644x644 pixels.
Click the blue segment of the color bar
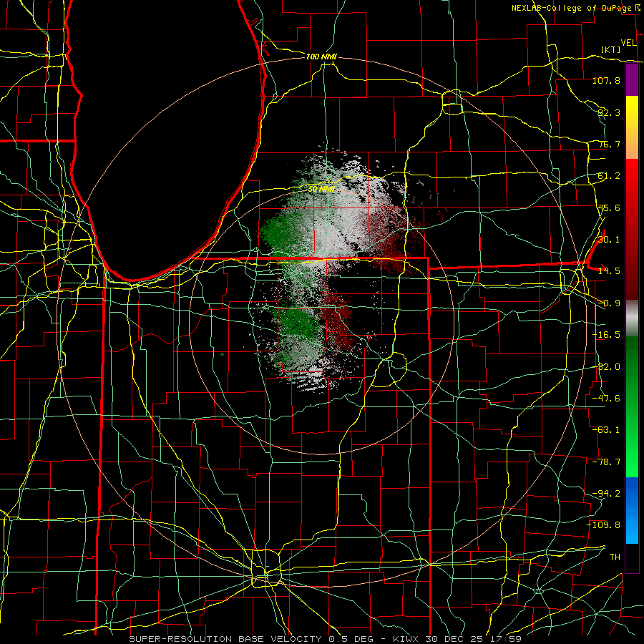[632, 510]
